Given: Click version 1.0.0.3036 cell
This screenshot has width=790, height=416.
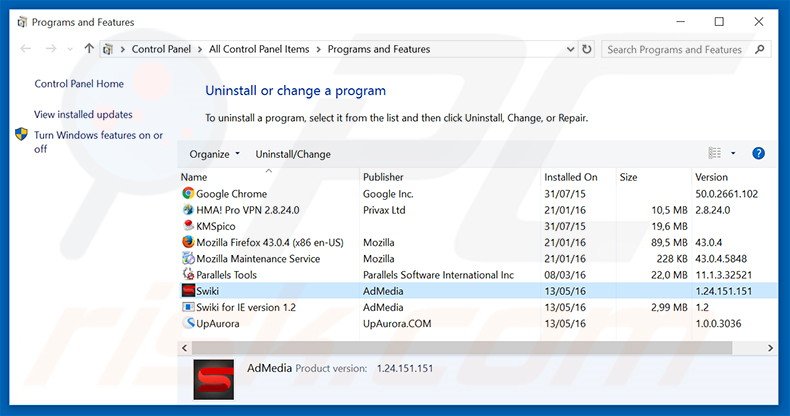Looking at the screenshot, I should pos(718,323).
